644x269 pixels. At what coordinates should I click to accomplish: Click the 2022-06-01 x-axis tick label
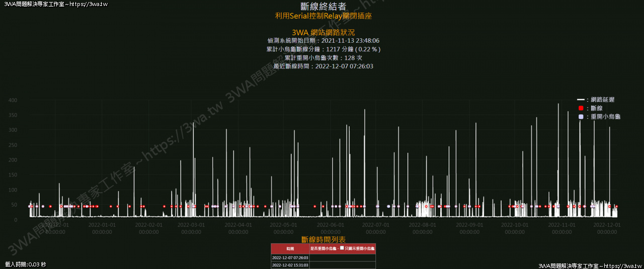pyautogui.click(x=331, y=228)
